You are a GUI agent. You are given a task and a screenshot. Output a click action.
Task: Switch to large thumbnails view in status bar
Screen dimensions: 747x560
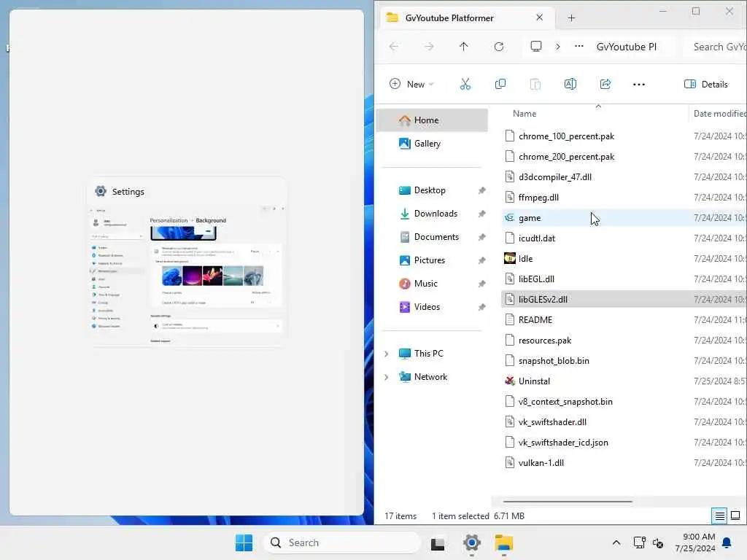coord(735,516)
